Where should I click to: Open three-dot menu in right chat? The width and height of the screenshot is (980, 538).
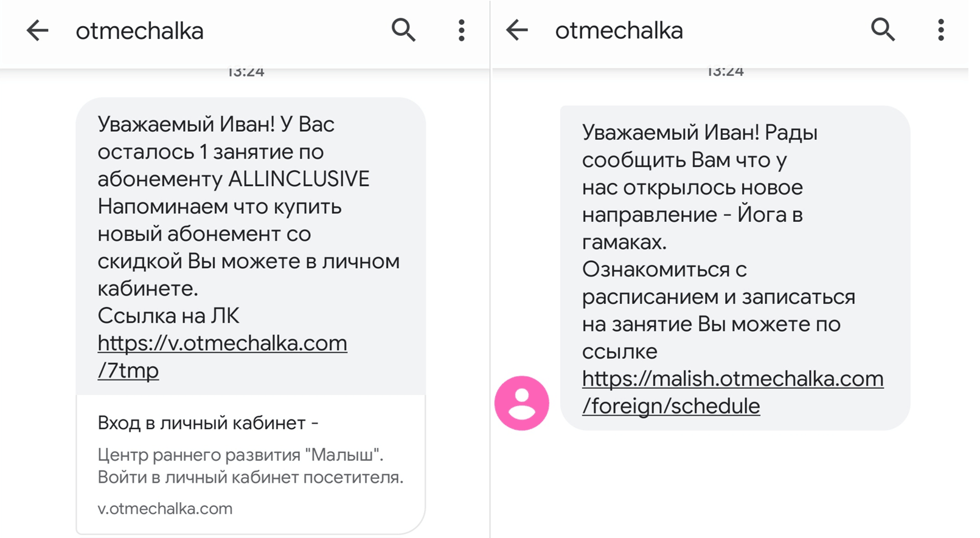click(941, 30)
